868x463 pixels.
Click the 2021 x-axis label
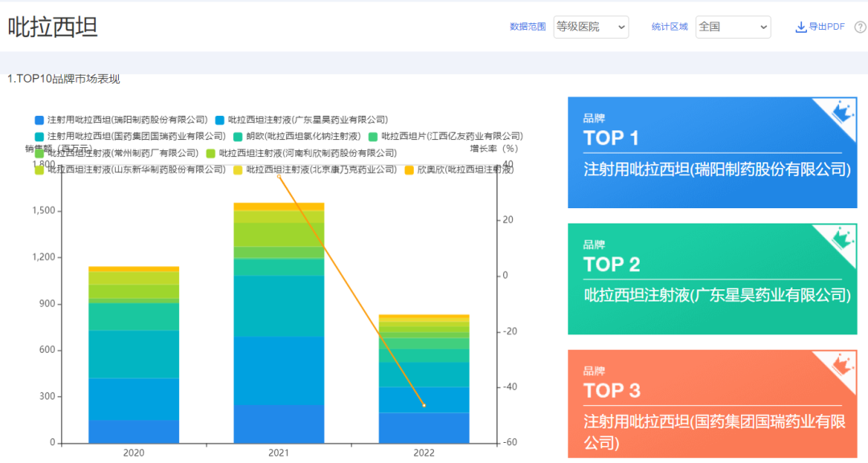click(278, 453)
